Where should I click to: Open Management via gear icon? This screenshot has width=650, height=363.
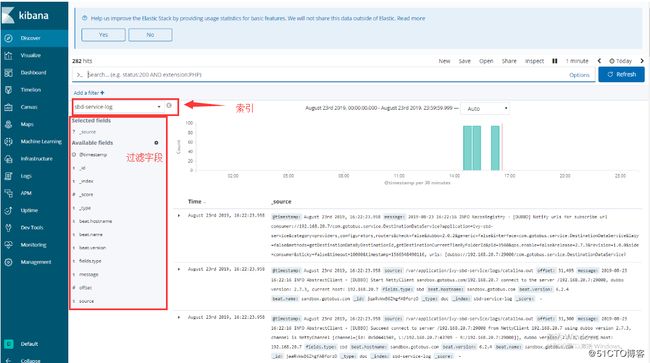[x=8, y=262]
